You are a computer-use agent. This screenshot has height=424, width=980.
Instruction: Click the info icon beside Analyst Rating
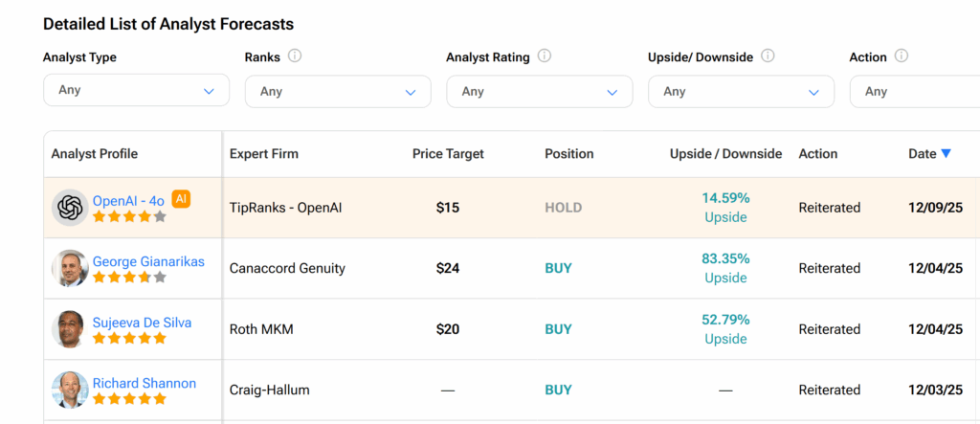(545, 56)
